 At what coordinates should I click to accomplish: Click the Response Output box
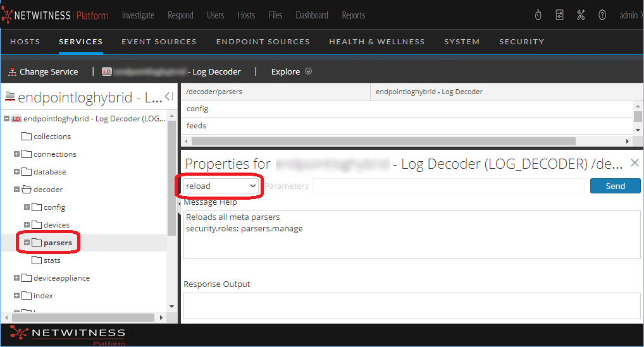click(412, 305)
